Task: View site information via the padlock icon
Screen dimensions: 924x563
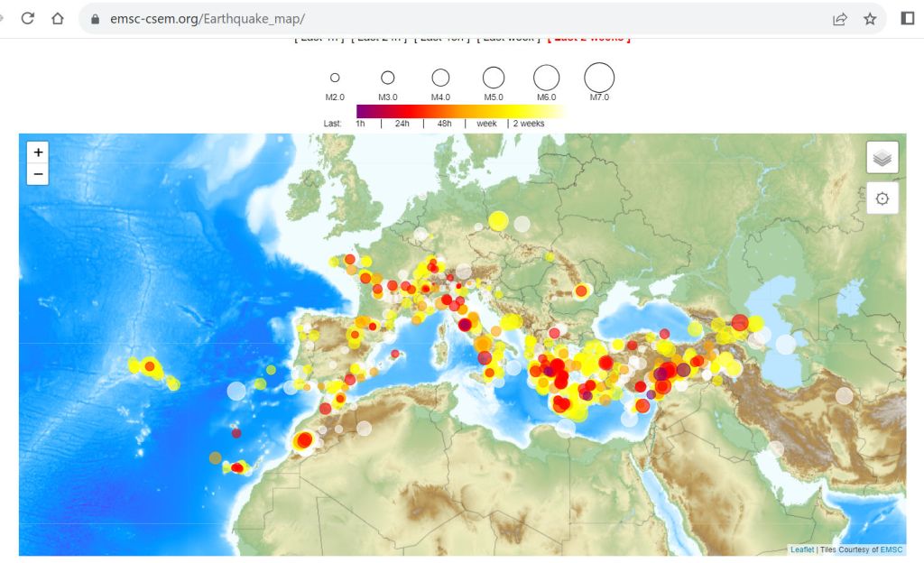Action: click(x=96, y=19)
